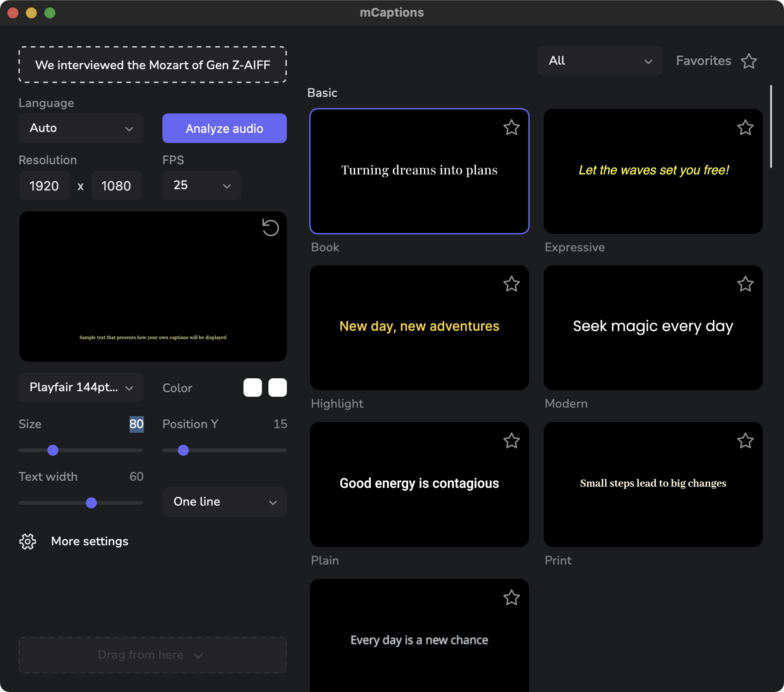Open the Playfair font dropdown

[81, 388]
